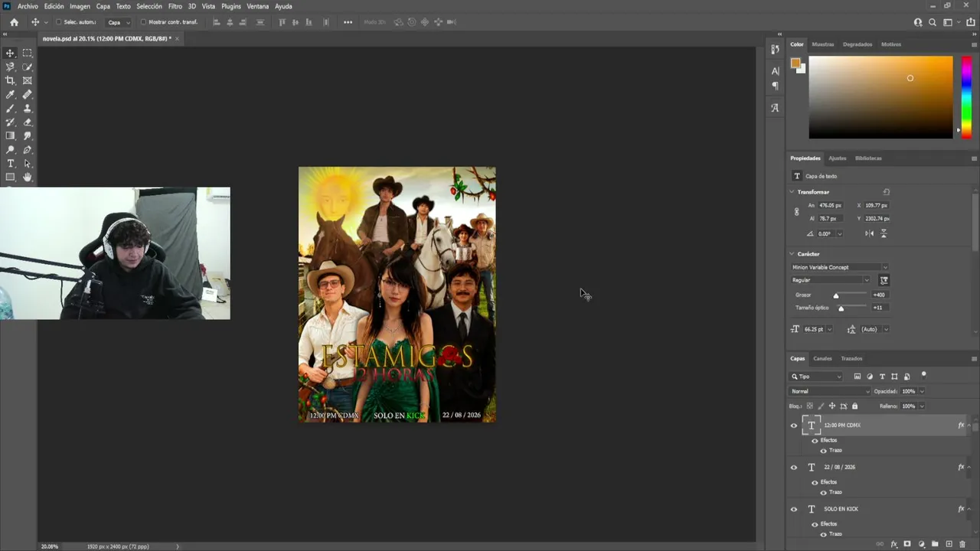Create a new layer with the plus icon
The height and width of the screenshot is (551, 980).
click(x=949, y=544)
